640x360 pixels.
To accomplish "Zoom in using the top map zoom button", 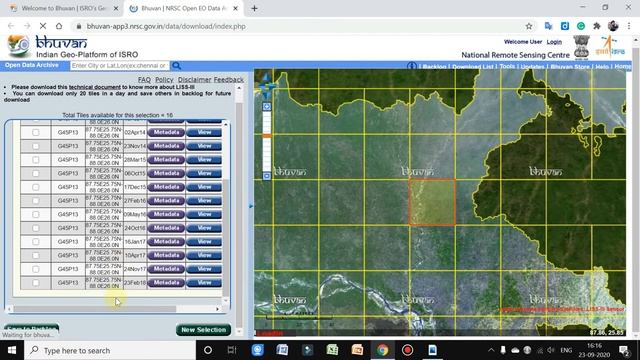I will [x=267, y=107].
